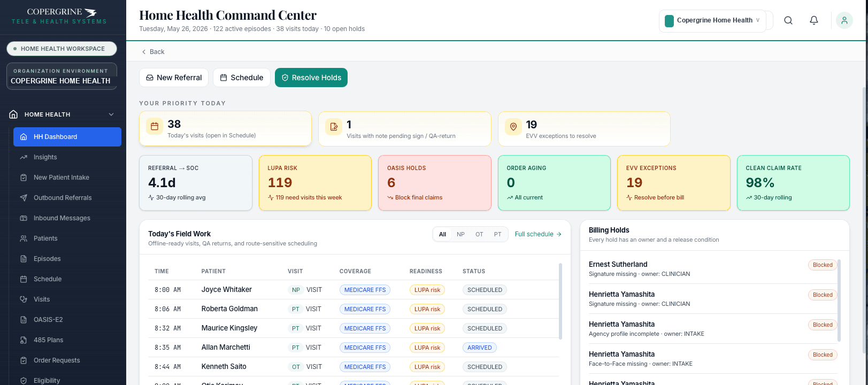Open the Copergrine Home Health organization dropdown
The image size is (868, 385).
(x=712, y=21)
